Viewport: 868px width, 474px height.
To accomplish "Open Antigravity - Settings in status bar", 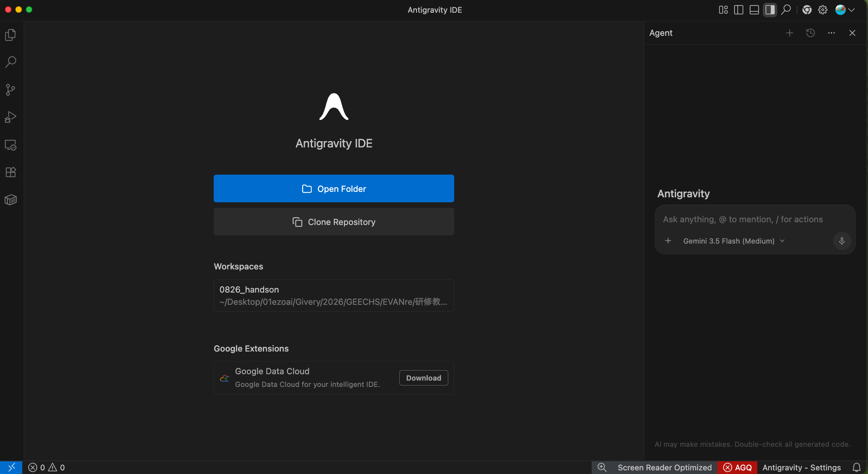I will [x=802, y=467].
